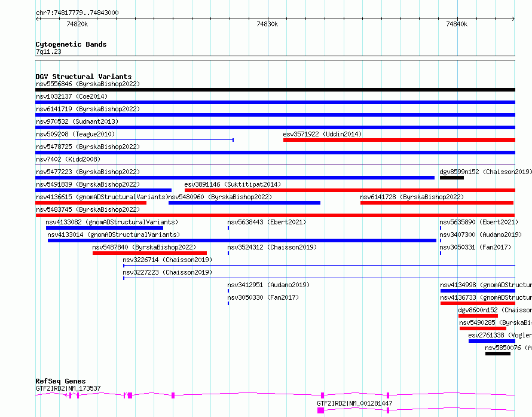Click the red bar of nsv5487840
This screenshot has width=532, height=417.
pos(149,253)
